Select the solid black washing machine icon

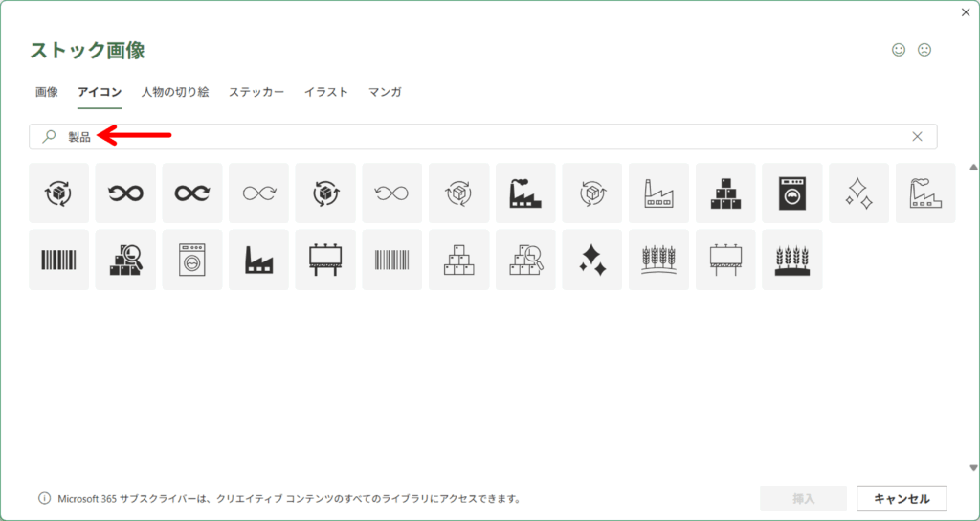(791, 193)
